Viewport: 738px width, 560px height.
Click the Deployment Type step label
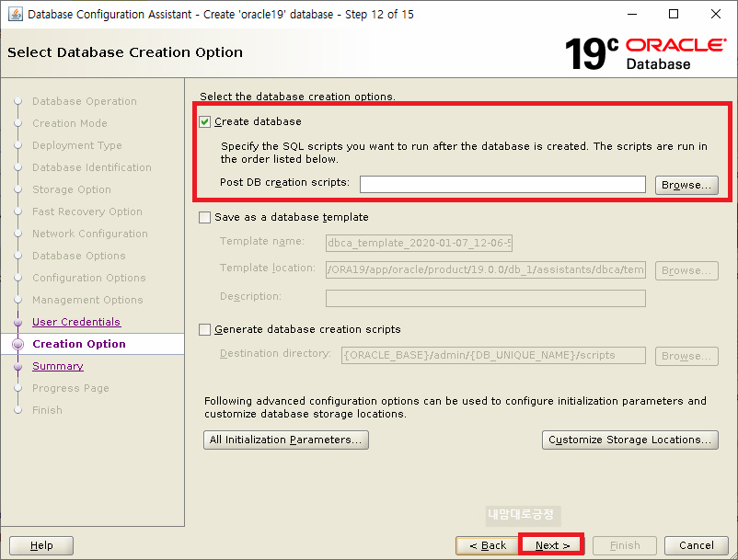76,146
